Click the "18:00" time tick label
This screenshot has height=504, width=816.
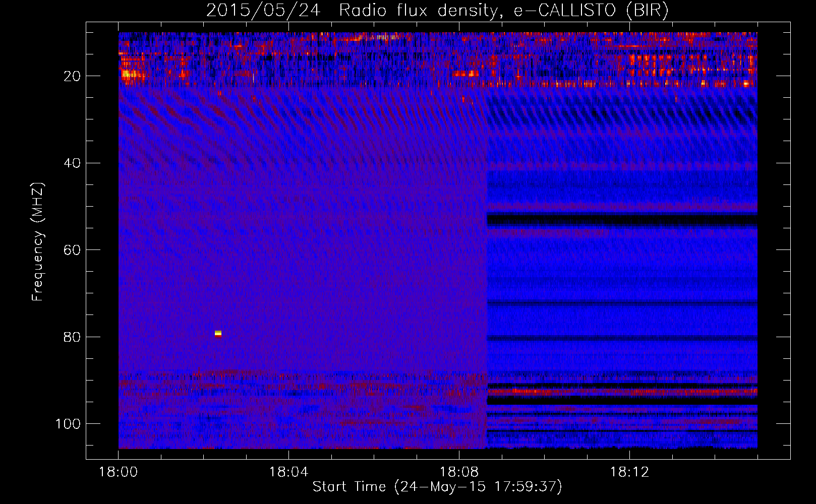[118, 472]
